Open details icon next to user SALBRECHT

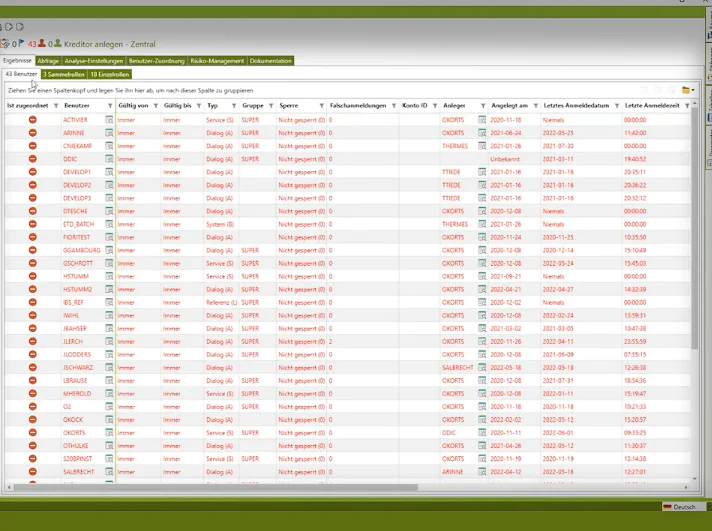[x=109, y=471]
